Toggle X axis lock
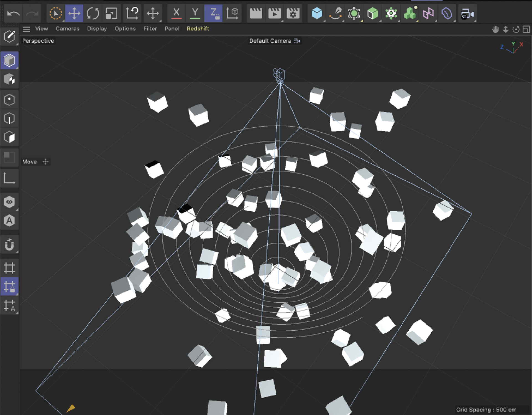 (176, 13)
